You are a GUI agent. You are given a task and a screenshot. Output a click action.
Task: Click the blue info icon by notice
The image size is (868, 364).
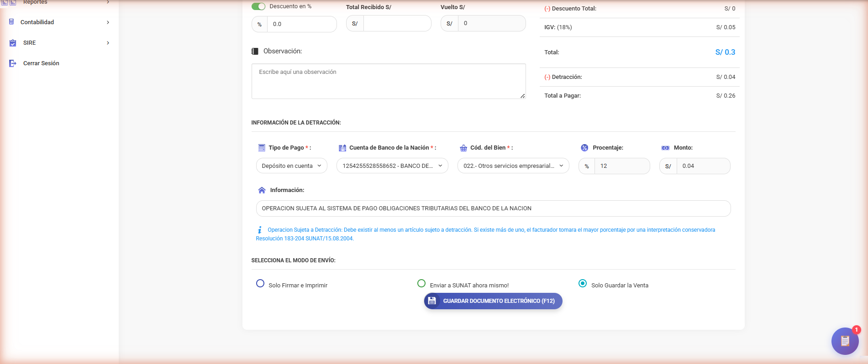tap(259, 230)
